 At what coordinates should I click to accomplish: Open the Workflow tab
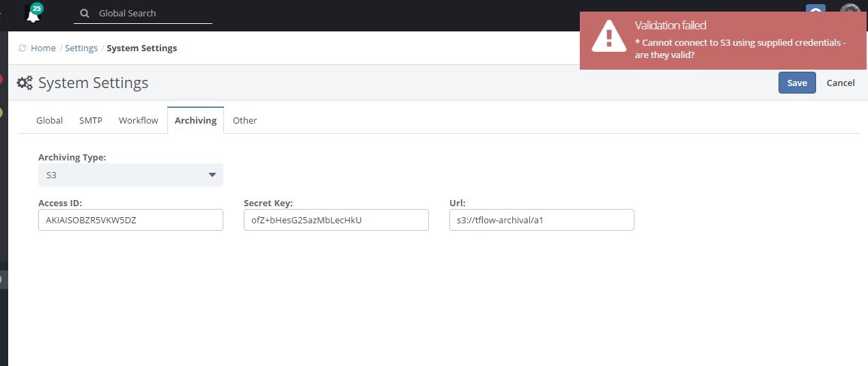pos(139,120)
